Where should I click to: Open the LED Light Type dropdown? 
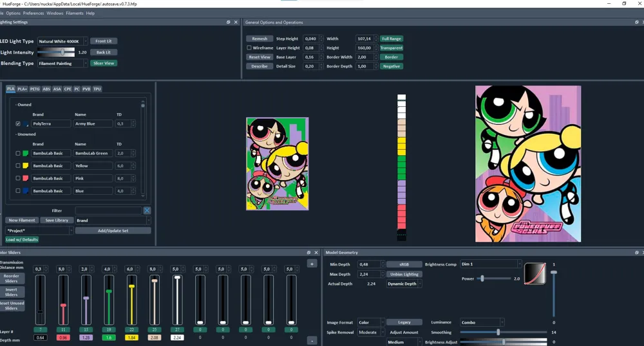[62, 41]
